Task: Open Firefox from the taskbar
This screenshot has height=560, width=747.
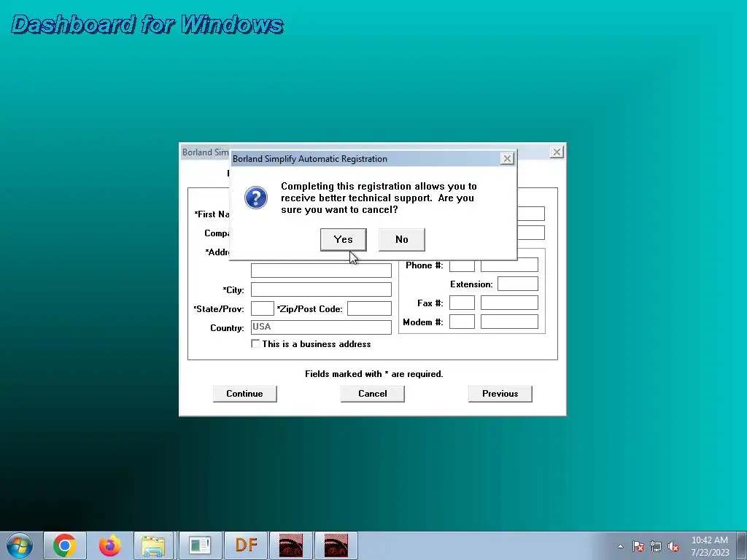Action: (x=110, y=545)
